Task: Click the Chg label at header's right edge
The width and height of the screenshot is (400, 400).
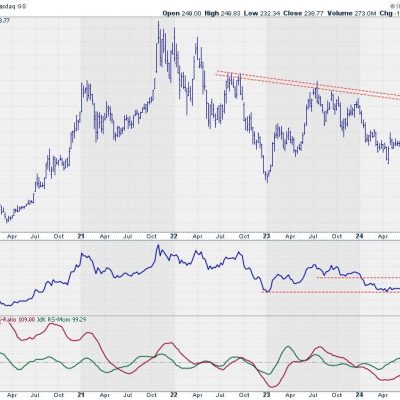Action: [x=386, y=13]
